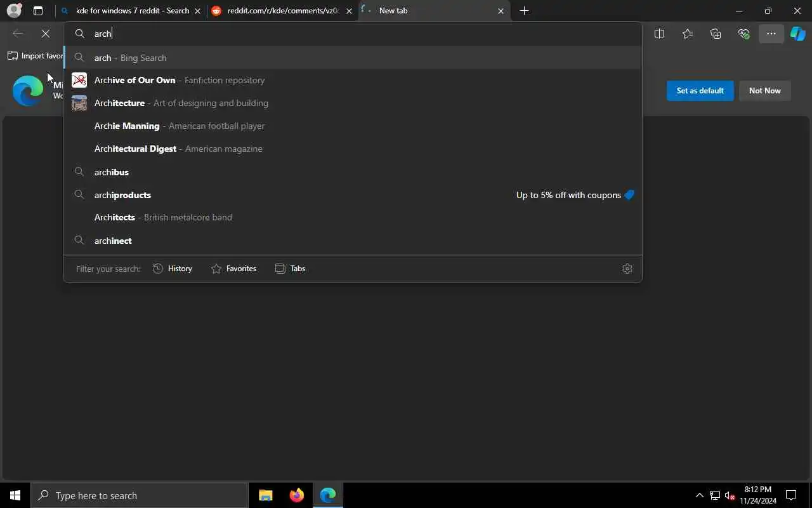This screenshot has width=812, height=508.
Task: Filter search by History
Action: pyautogui.click(x=173, y=269)
